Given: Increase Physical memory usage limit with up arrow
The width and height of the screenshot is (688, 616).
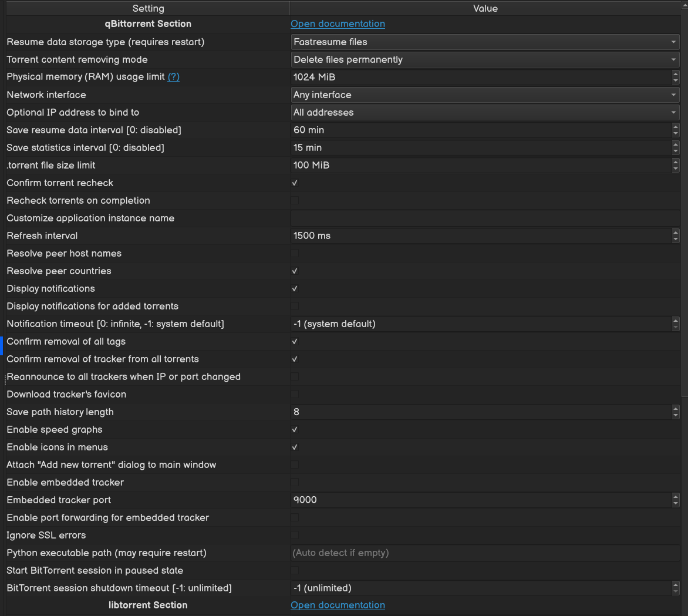Looking at the screenshot, I should pos(676,74).
